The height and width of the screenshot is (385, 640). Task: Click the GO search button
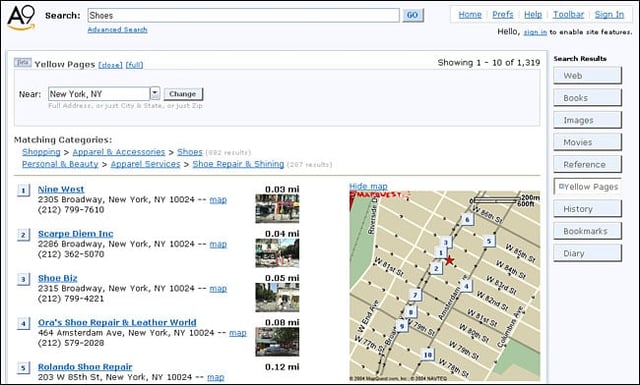413,16
